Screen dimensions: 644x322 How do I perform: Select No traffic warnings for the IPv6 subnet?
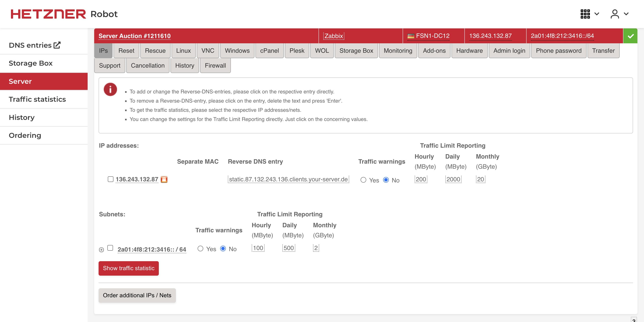pyautogui.click(x=223, y=249)
